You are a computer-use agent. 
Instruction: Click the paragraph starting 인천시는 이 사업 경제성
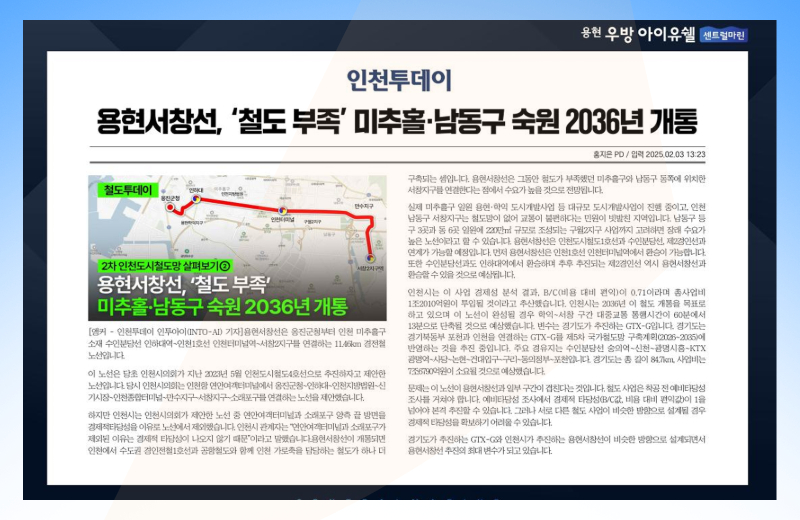(557, 332)
